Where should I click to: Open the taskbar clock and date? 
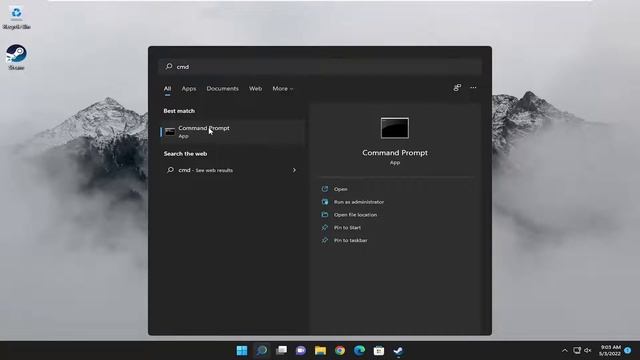point(610,351)
